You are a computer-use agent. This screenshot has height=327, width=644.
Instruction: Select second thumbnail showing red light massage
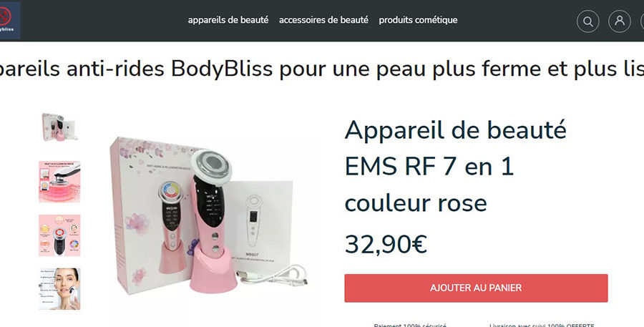(59, 182)
